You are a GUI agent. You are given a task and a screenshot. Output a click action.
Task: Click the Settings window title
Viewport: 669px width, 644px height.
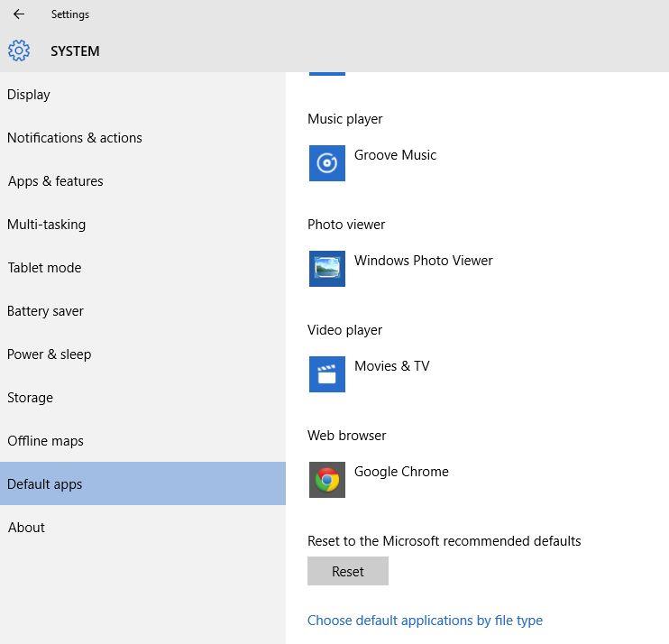click(70, 14)
